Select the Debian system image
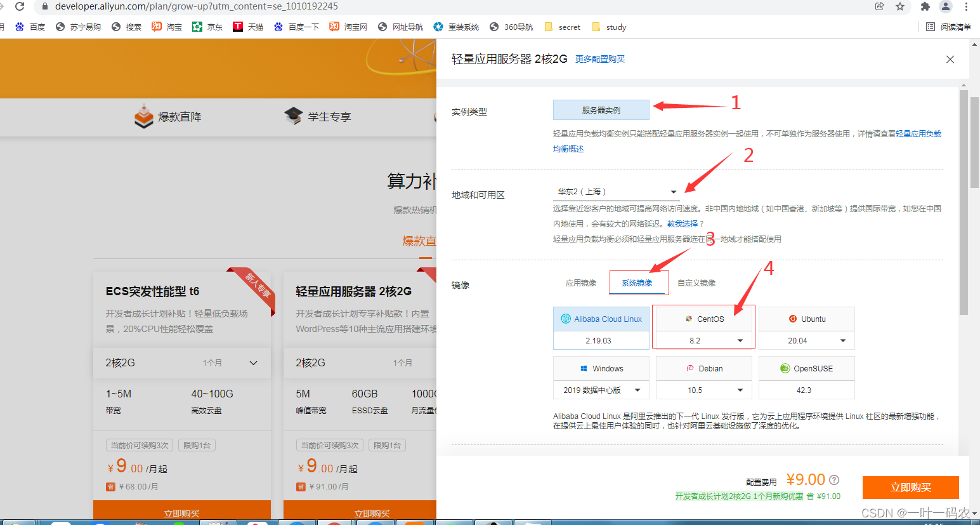980x525 pixels. pos(704,368)
